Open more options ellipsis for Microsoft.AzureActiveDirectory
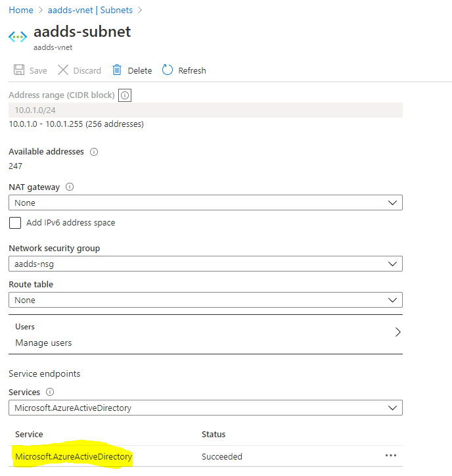Screen dimensions: 452x476 tap(391, 456)
